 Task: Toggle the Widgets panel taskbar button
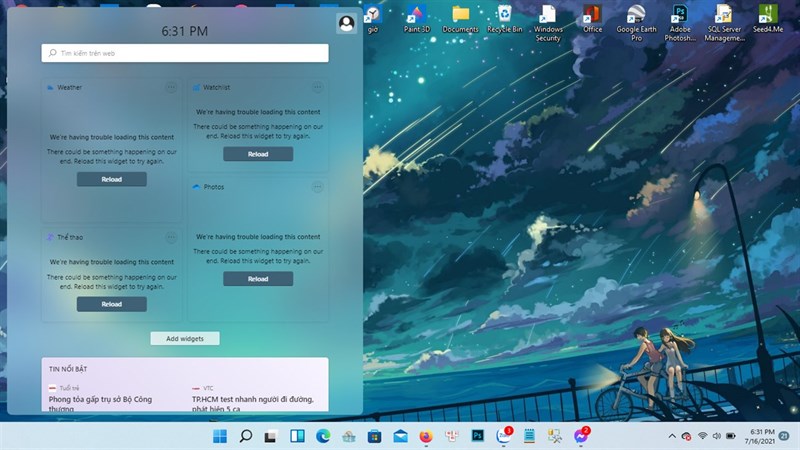(x=297, y=436)
